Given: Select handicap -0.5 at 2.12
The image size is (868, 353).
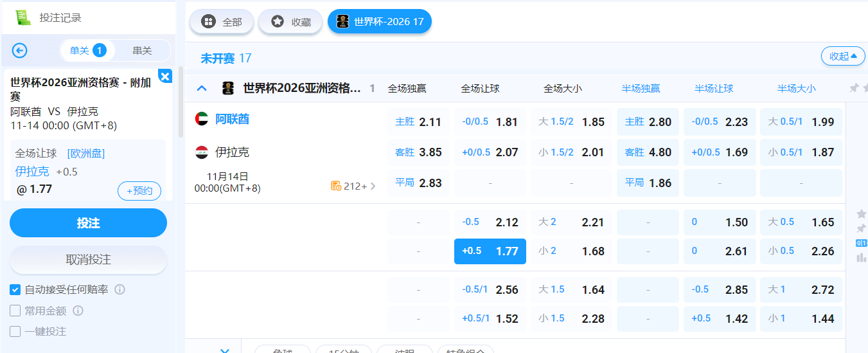Looking at the screenshot, I should pos(490,222).
